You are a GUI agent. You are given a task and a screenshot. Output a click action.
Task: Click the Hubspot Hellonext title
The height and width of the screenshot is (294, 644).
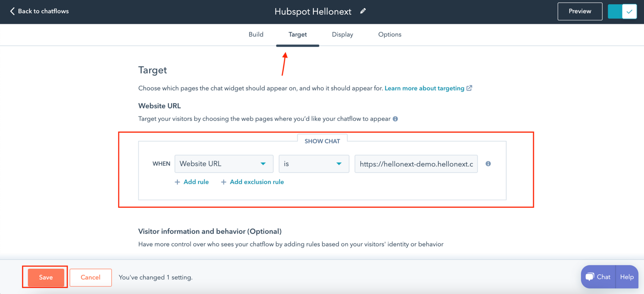point(313,11)
